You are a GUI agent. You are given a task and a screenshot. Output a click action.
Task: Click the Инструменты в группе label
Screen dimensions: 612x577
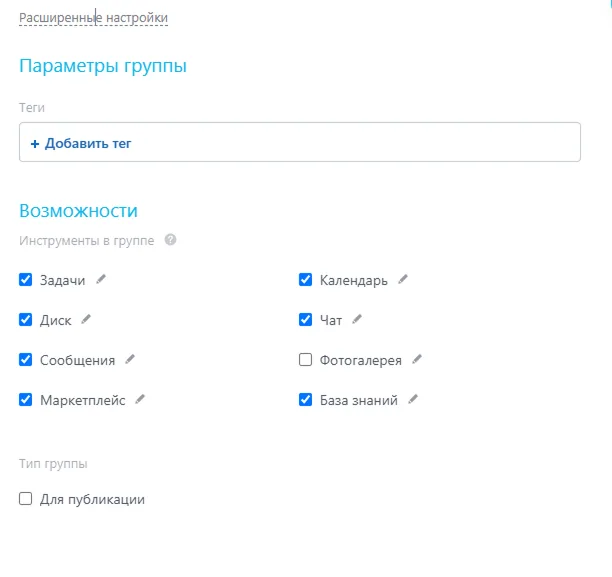pos(87,240)
